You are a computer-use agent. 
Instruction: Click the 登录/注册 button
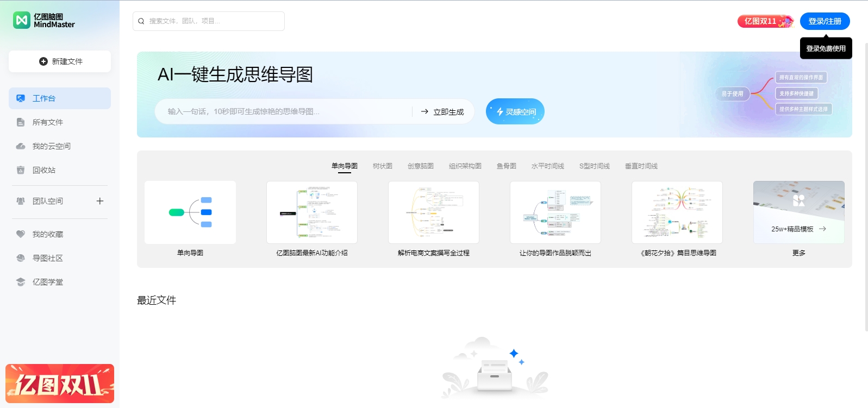pyautogui.click(x=825, y=21)
